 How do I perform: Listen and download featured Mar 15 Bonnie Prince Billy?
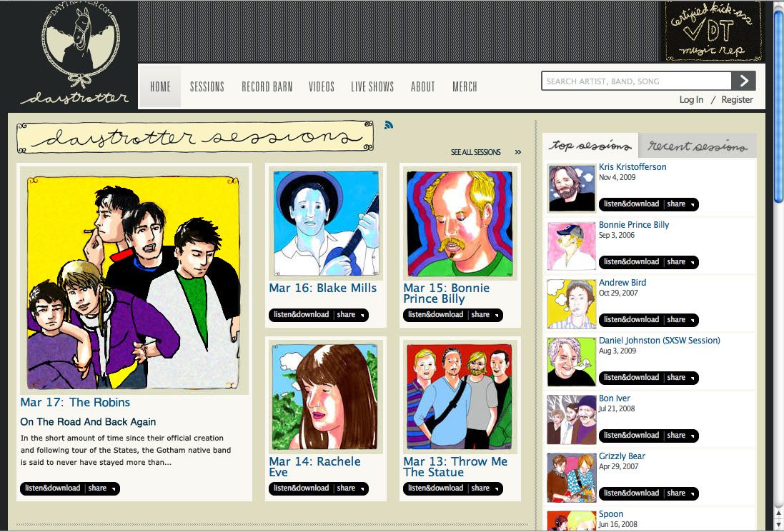pos(435,315)
